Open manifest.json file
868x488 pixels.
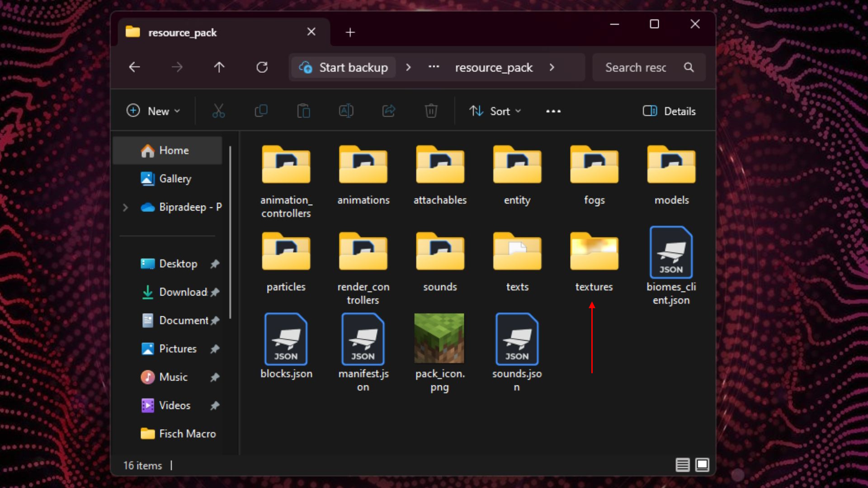coord(363,340)
